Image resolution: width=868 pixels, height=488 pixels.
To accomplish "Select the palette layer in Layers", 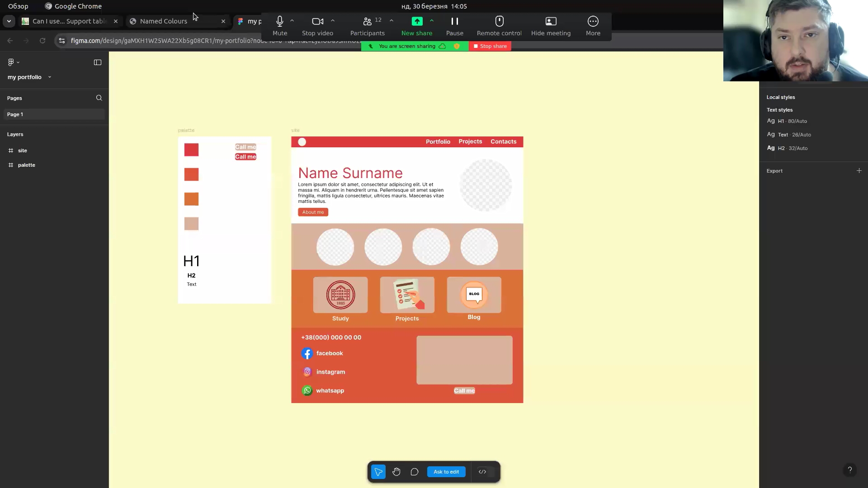I will point(27,165).
